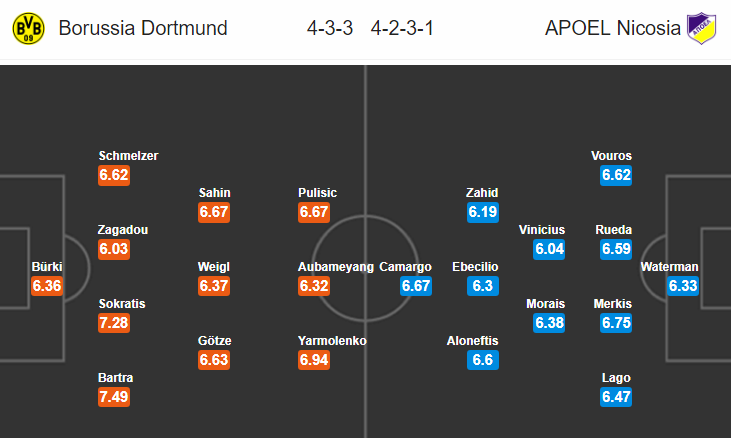
Task: Click the APOEL Nicosia club crest
Action: (x=702, y=28)
